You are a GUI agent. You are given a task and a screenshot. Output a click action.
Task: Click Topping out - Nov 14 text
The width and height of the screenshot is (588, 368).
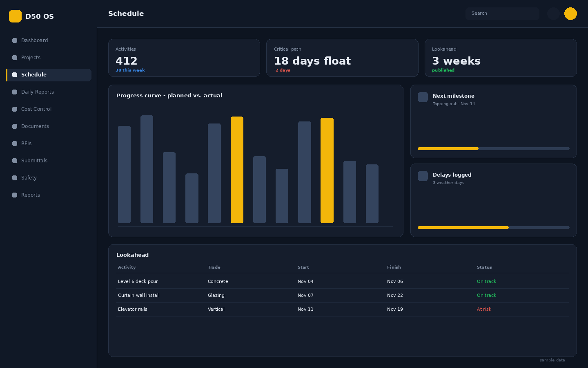coord(454,104)
